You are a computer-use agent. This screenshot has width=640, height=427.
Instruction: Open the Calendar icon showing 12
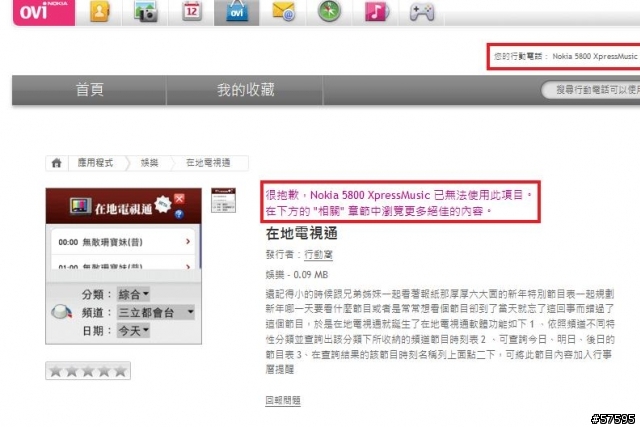(191, 12)
